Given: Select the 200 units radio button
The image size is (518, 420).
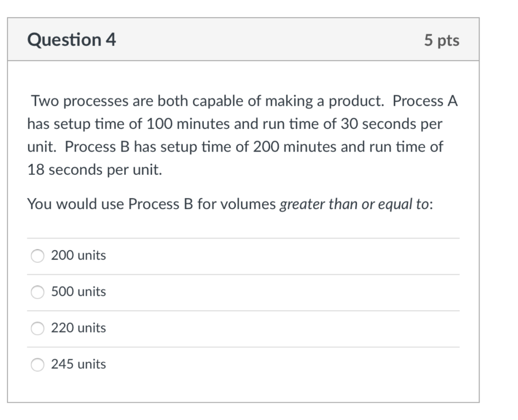Looking at the screenshot, I should [x=37, y=256].
